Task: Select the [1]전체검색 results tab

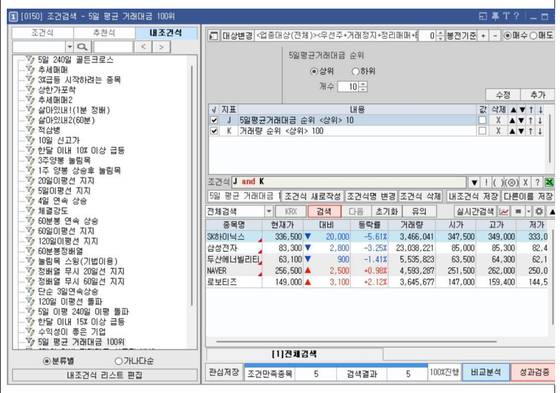Action: pyautogui.click(x=294, y=354)
